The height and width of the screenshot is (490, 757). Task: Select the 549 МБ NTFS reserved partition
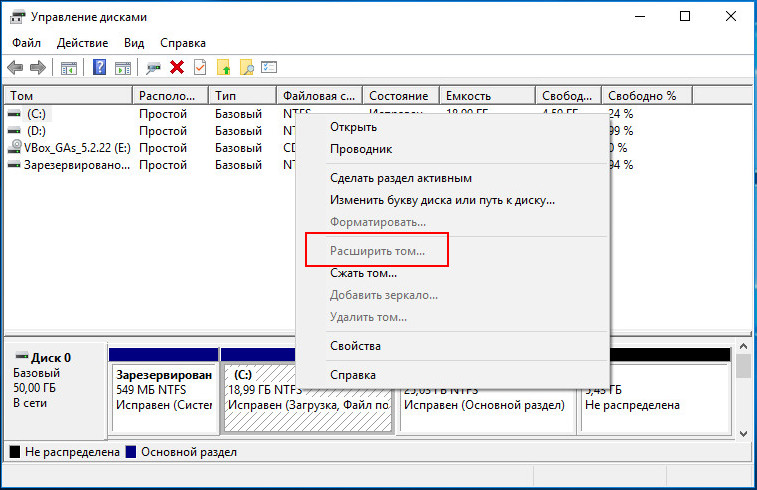tap(164, 397)
